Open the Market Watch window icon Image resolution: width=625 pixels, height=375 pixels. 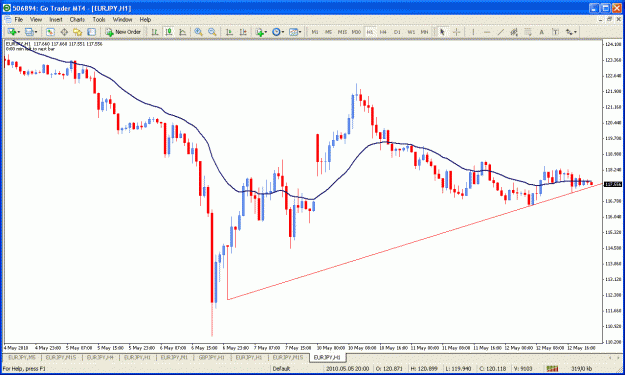pyautogui.click(x=50, y=32)
